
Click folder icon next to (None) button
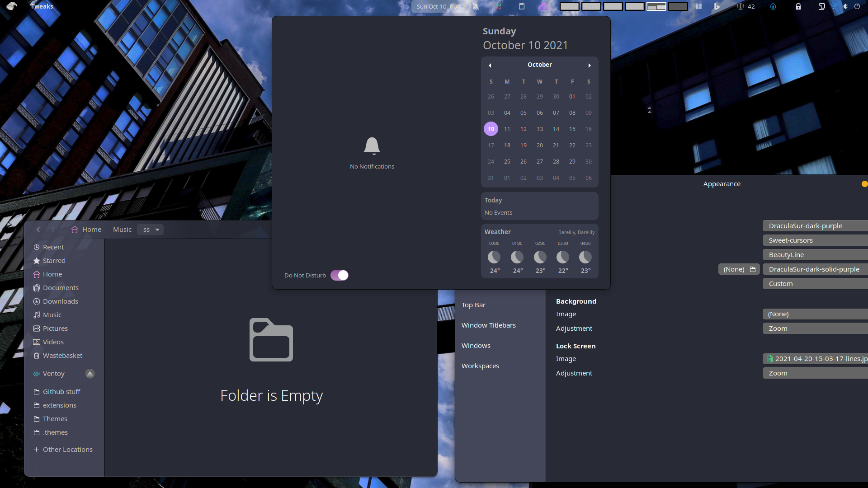point(753,269)
